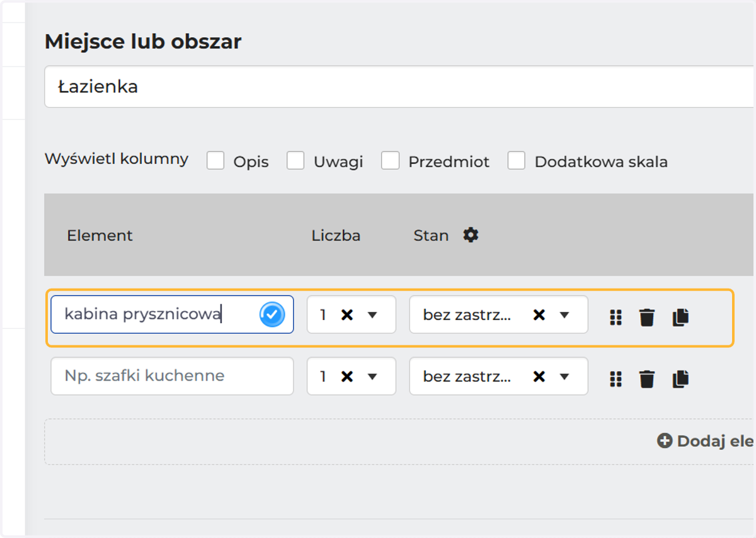This screenshot has width=756, height=538.
Task: Click the Element column header
Action: click(x=100, y=236)
